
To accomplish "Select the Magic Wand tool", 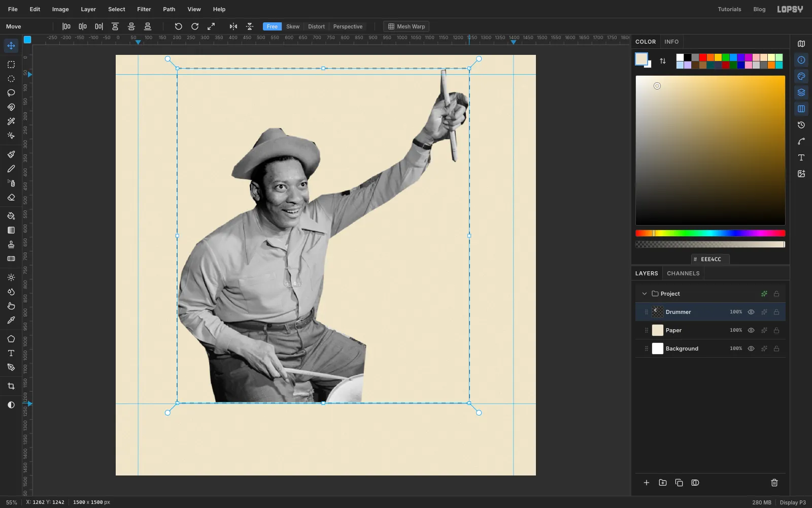I will (x=11, y=121).
